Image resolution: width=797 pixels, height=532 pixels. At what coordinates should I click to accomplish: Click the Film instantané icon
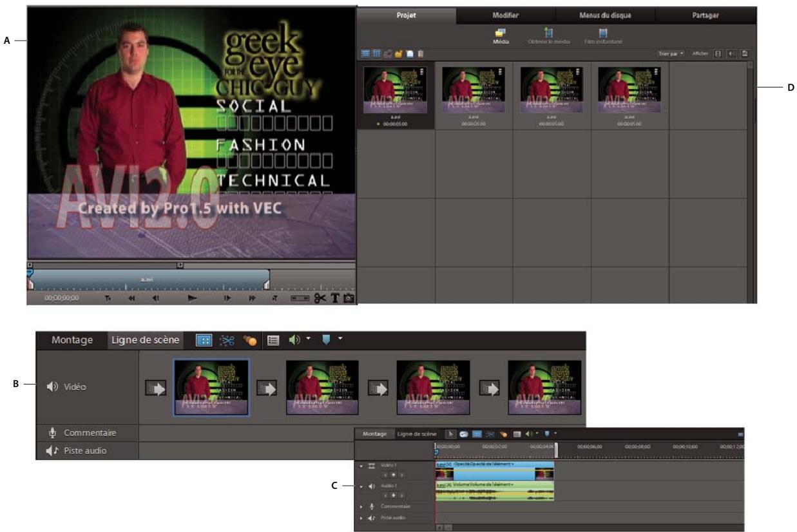pos(602,32)
